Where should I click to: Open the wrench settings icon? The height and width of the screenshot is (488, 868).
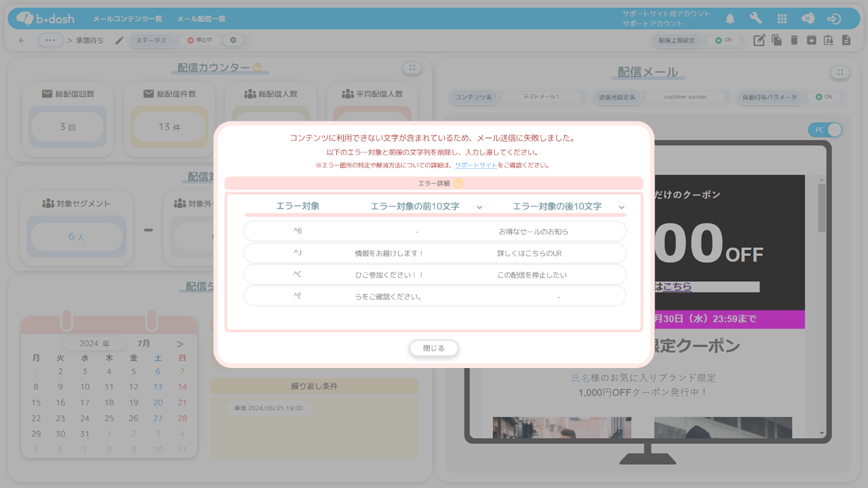click(755, 19)
